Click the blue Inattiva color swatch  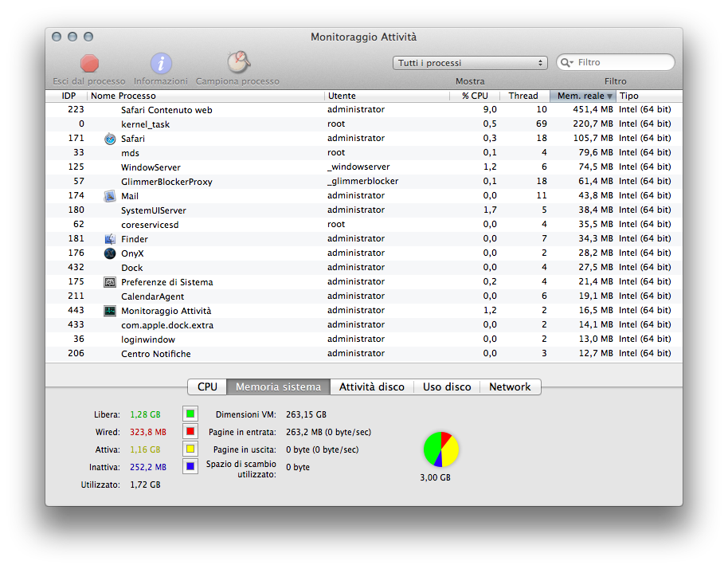pos(190,466)
